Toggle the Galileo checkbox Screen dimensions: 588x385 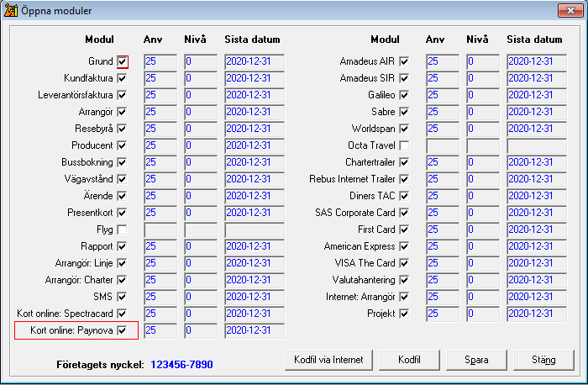[404, 95]
